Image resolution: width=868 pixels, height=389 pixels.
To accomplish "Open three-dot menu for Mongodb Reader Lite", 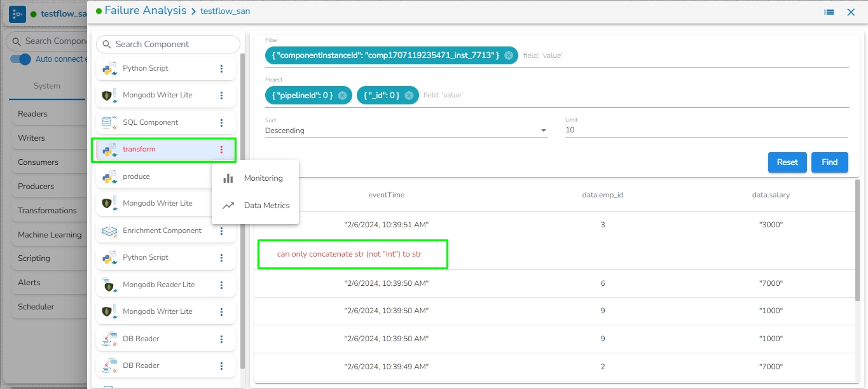I will click(221, 285).
